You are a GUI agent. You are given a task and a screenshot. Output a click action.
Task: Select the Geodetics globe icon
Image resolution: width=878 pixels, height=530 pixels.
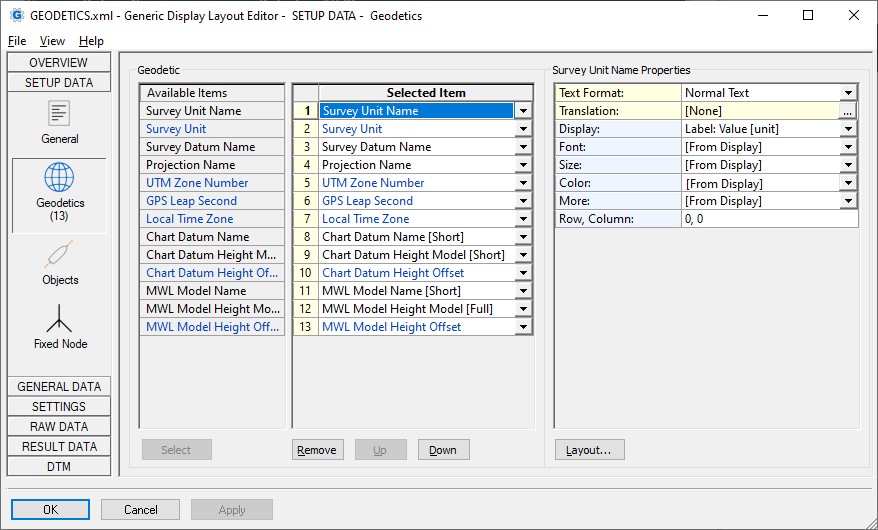[59, 178]
